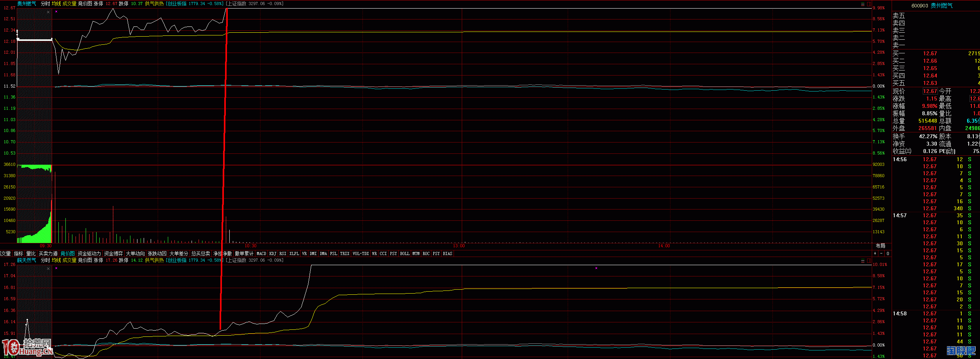
Task: Select the 量比 indicator tab
Action: coord(31,253)
